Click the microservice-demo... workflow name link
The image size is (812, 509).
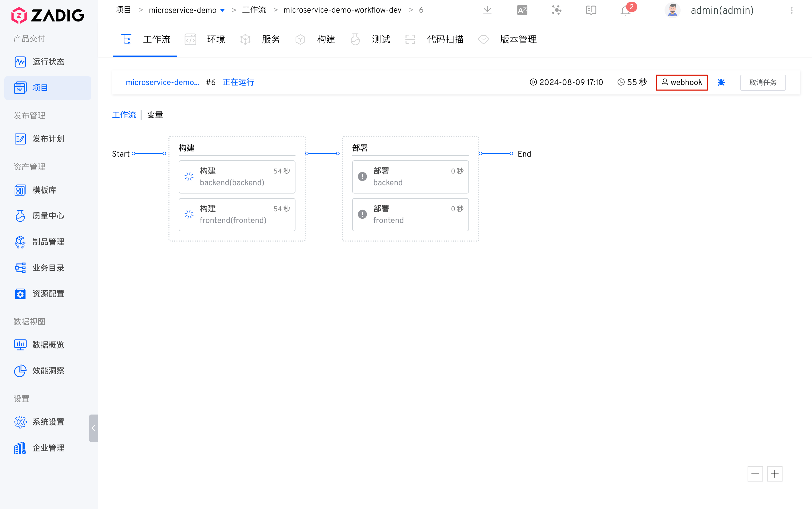pyautogui.click(x=162, y=82)
